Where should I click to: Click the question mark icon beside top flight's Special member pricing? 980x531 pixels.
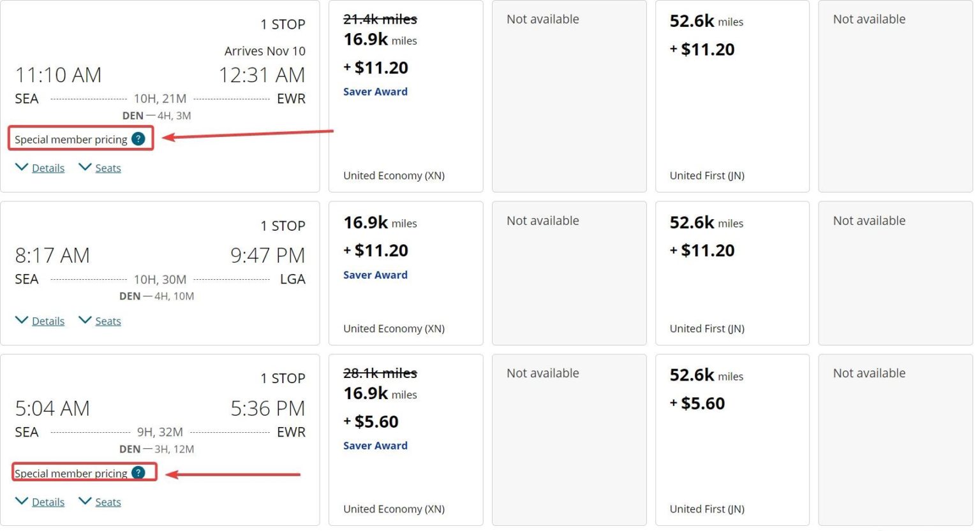coord(138,138)
